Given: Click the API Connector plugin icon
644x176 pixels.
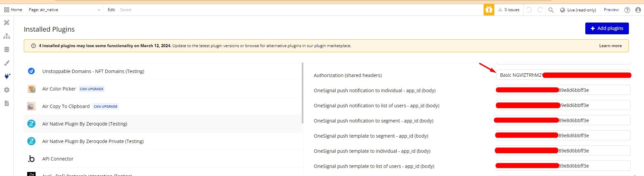Looking at the screenshot, I should click(31, 159).
